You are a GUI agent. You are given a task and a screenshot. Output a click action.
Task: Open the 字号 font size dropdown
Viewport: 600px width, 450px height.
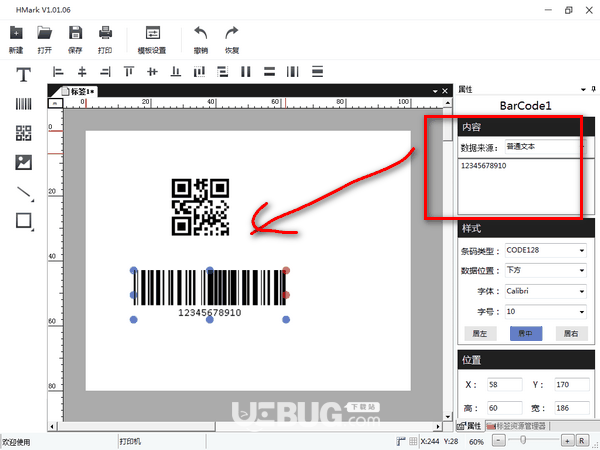tap(545, 311)
